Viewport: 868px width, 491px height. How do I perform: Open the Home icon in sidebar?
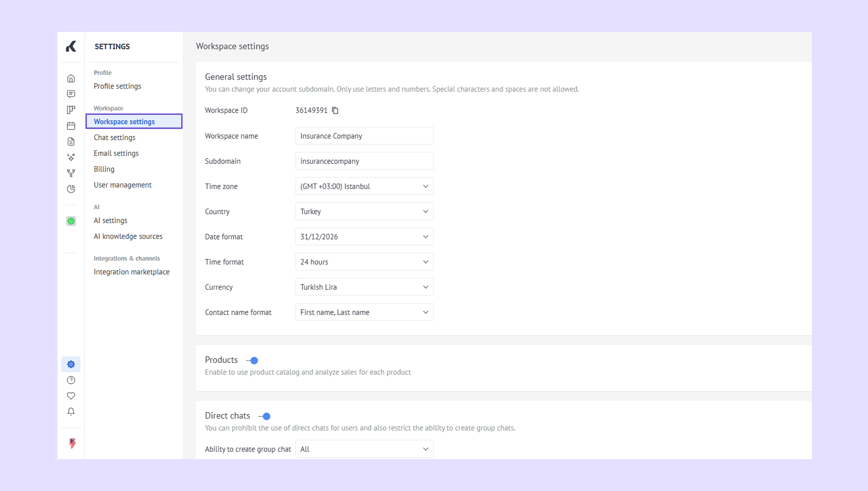tap(71, 78)
